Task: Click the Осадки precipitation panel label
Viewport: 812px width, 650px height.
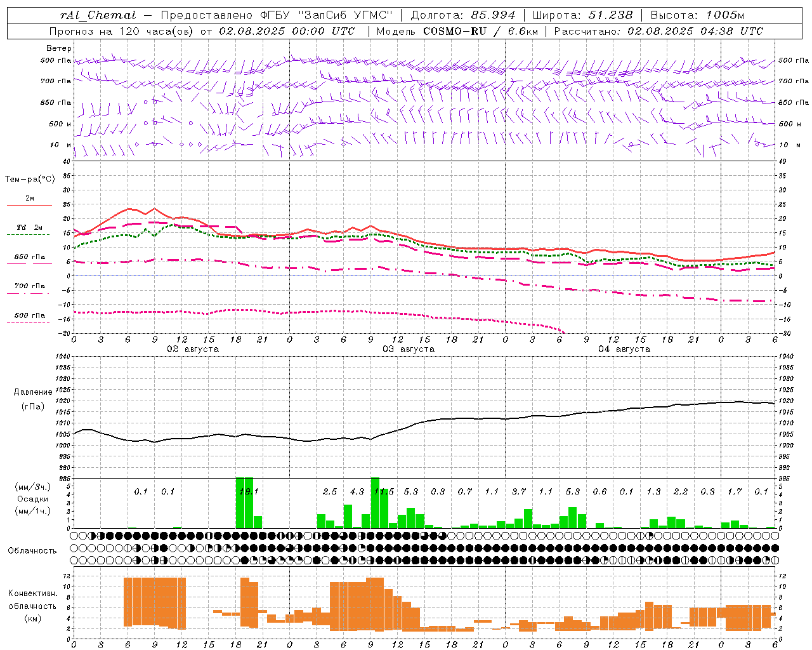Action: click(x=33, y=499)
